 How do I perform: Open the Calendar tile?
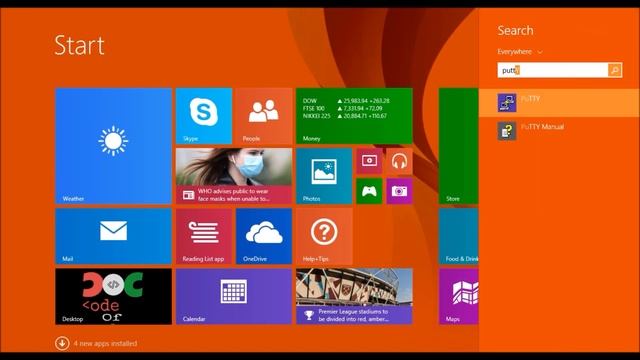tap(234, 296)
